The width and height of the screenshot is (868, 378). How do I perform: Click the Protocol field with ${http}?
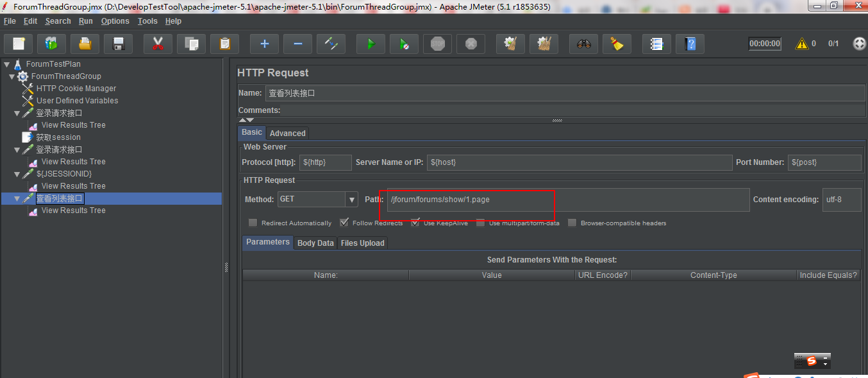click(x=326, y=162)
